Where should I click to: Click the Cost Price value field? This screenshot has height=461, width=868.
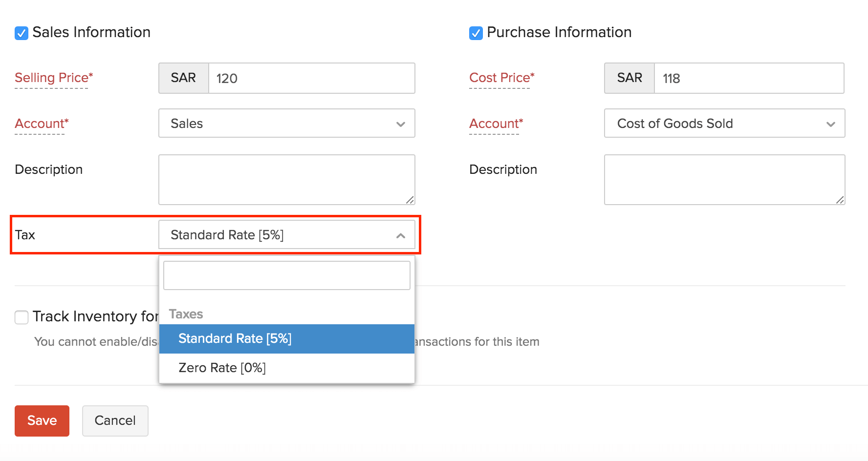(x=749, y=78)
